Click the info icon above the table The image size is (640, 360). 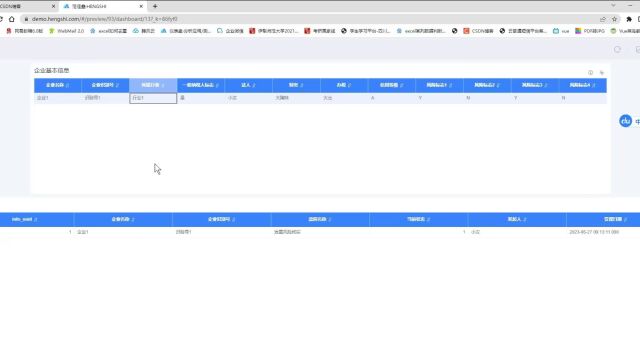pyautogui.click(x=590, y=72)
